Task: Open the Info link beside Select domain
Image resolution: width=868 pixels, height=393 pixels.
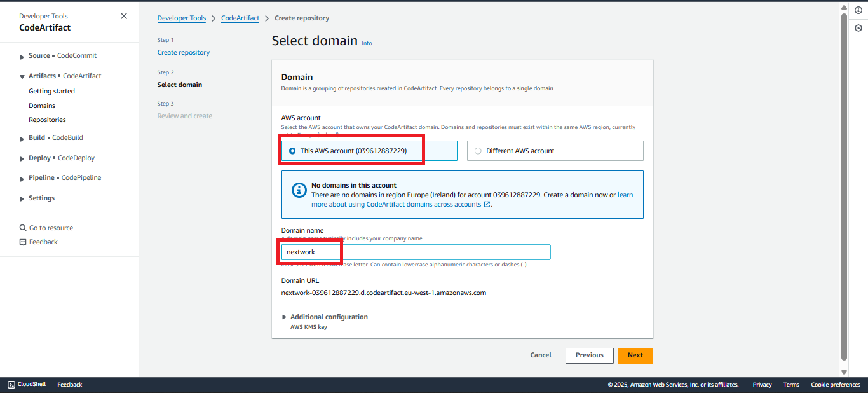Action: tap(367, 43)
